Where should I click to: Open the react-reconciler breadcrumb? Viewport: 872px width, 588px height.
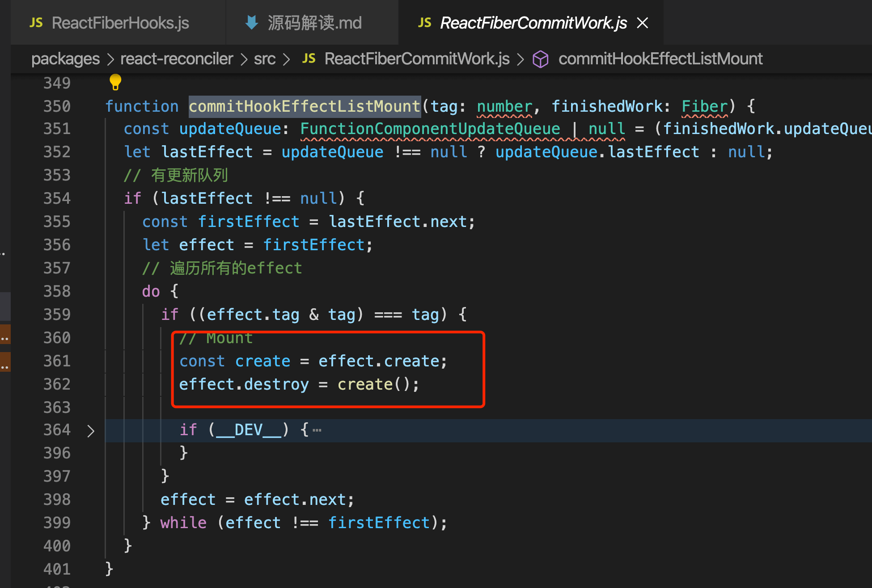tap(177, 59)
